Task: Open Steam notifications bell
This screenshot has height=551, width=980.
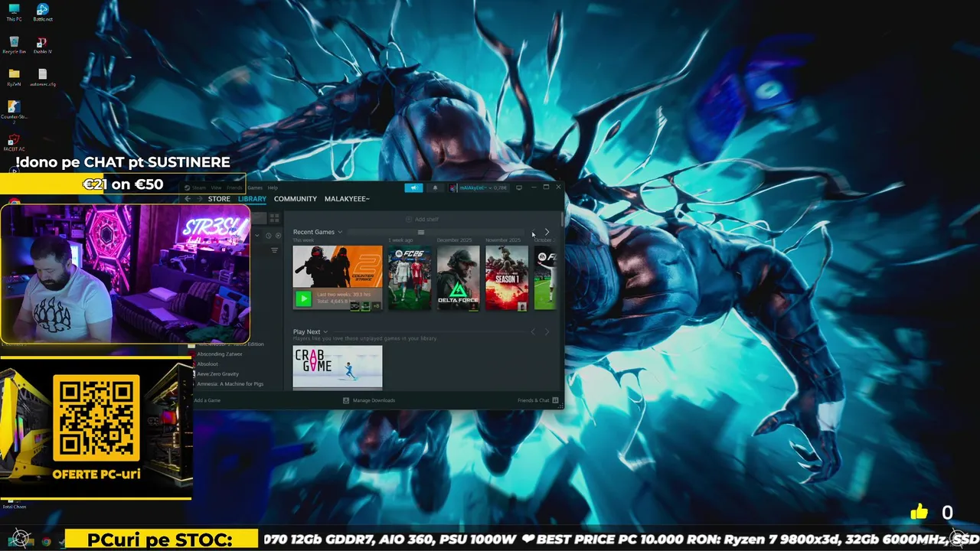Action: [x=436, y=187]
